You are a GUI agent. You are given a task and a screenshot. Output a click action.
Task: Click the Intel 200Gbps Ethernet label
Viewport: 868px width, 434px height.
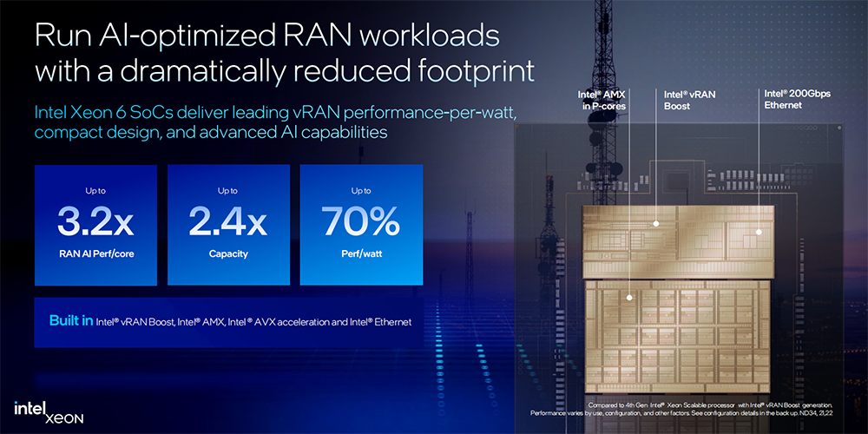point(796,99)
